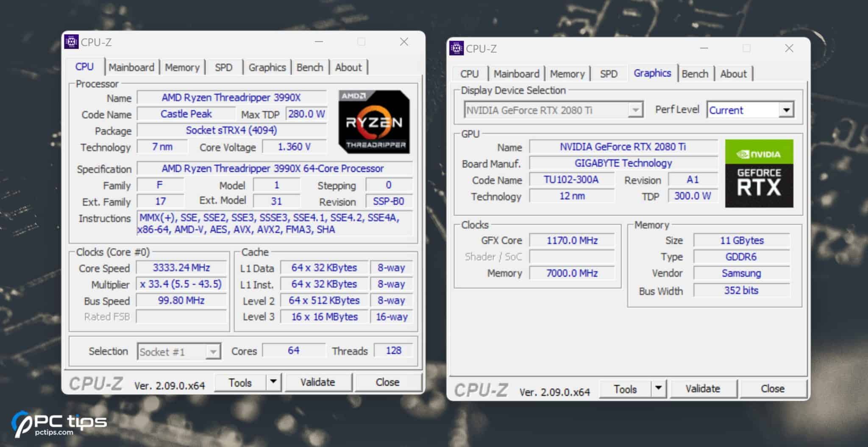868x447 pixels.
Task: Click the CPU-Z logo at the bottom of the right window
Action: coord(482,389)
